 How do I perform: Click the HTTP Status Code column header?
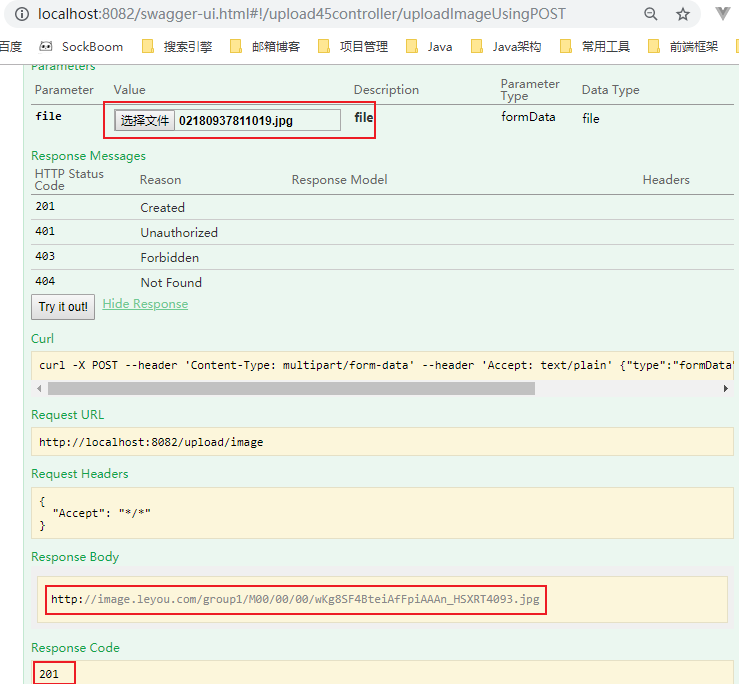coord(69,180)
